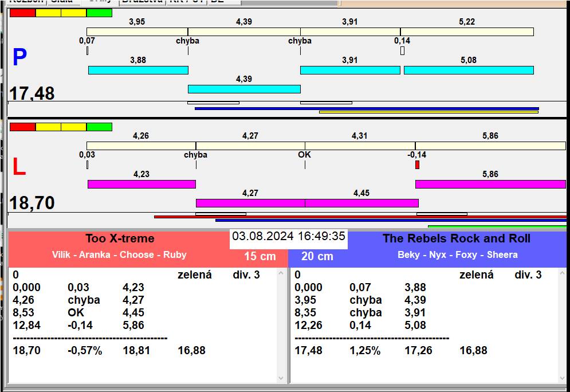Screen dimensions: 570x392
Task: Click the magenta 5,86 run bar
Action: tap(490, 184)
